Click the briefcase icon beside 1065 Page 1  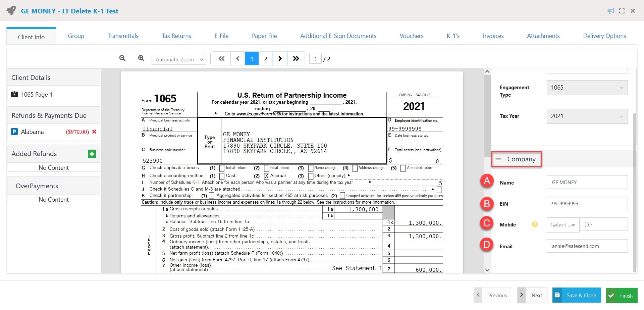click(14, 94)
